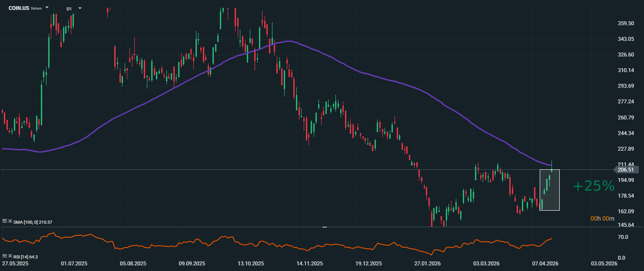Click the 13.10.2025 date on time axis
Image resolution: width=644 pixels, height=271 pixels.
click(251, 264)
